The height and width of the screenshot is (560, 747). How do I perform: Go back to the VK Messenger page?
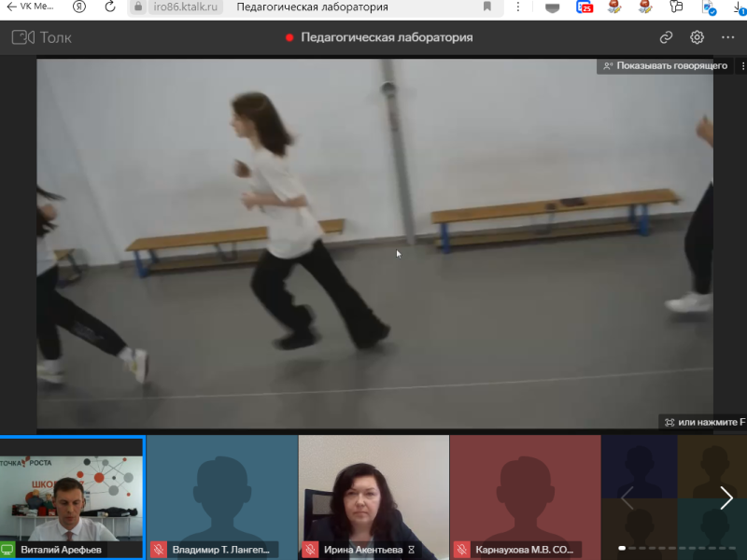11,7
